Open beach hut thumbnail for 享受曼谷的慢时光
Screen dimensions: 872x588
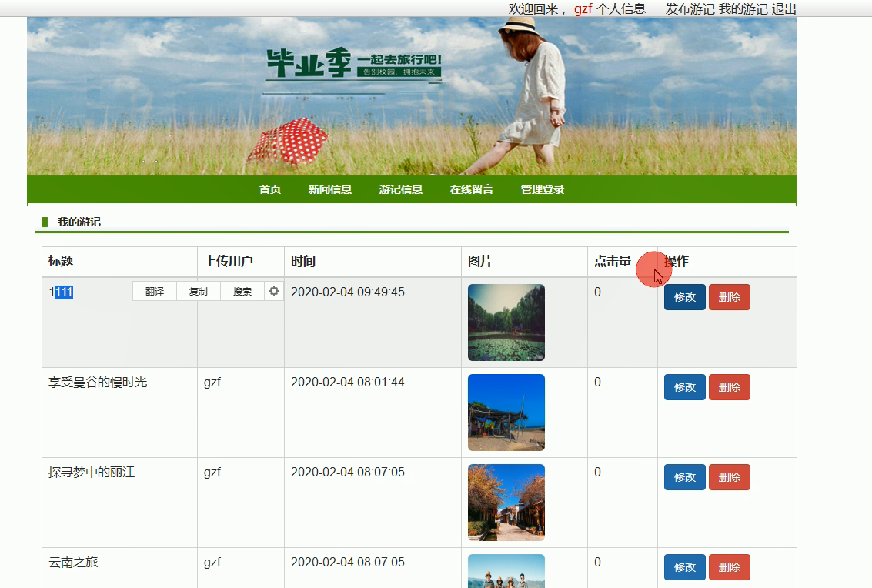[506, 413]
